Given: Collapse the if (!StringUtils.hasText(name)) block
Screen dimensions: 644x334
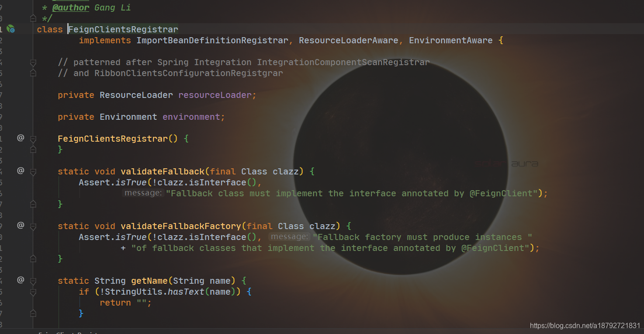Looking at the screenshot, I should (33, 292).
